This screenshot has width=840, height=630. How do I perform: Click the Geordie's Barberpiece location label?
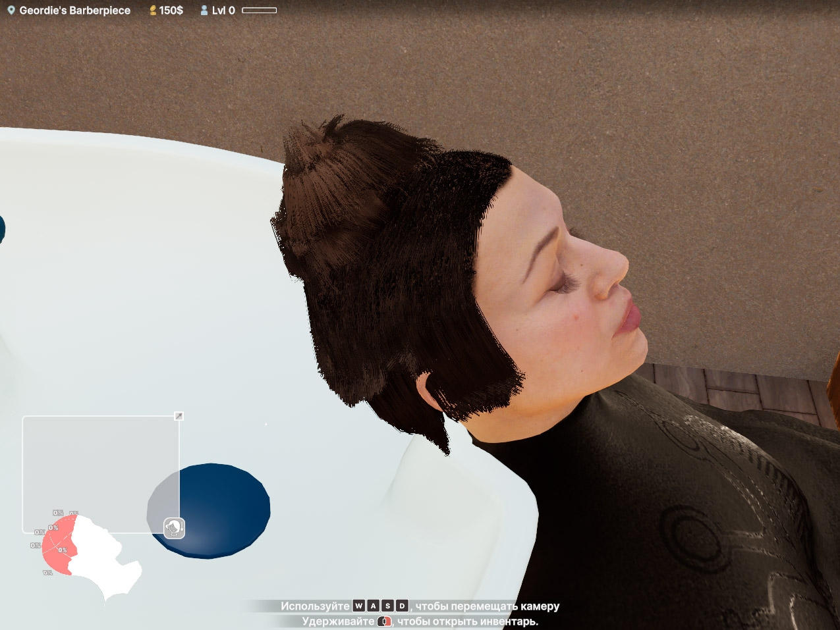point(74,11)
